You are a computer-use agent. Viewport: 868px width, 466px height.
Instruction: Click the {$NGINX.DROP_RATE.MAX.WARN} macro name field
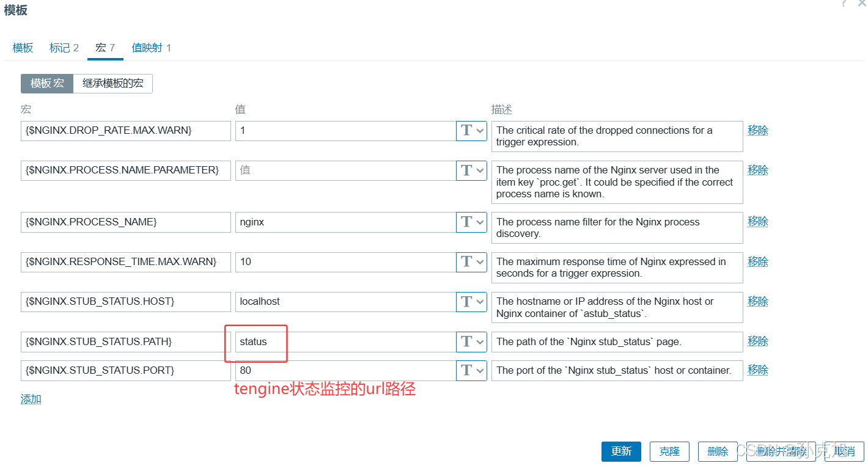pos(126,131)
